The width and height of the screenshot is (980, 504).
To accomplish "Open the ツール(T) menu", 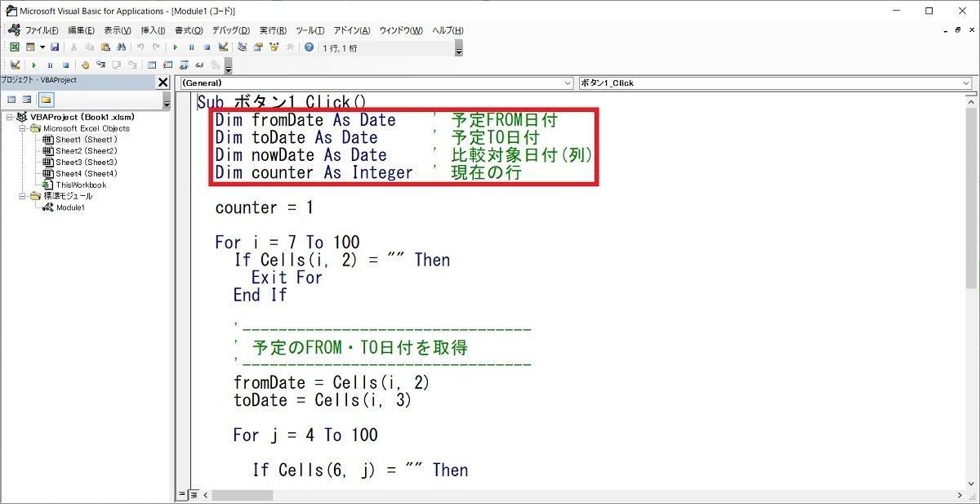I will coord(310,30).
